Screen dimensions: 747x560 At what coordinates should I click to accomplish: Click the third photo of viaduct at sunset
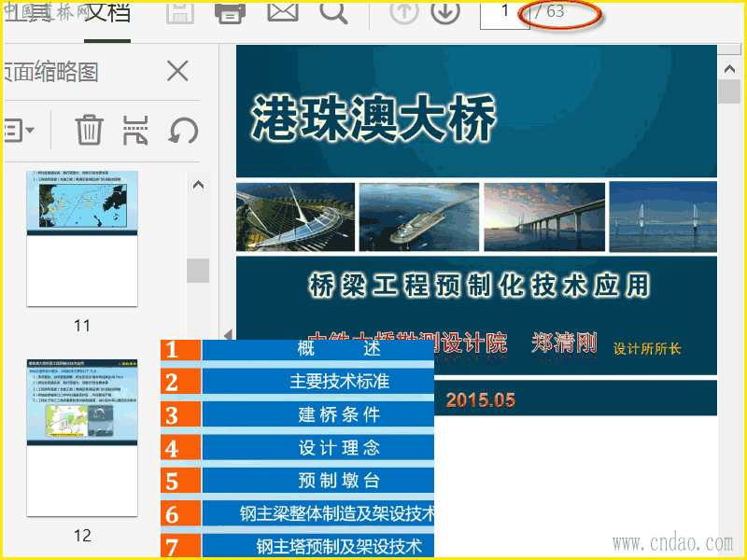(544, 217)
